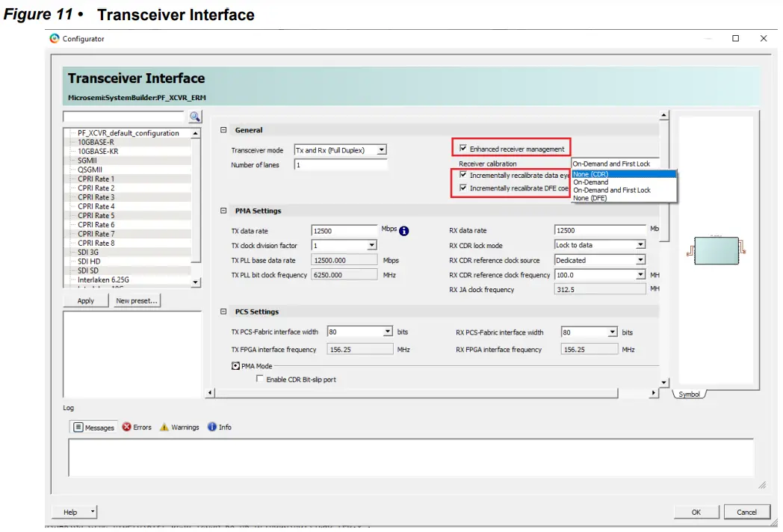Click the red Errors log icon
Viewport: 783px width, 532px height.
[124, 427]
